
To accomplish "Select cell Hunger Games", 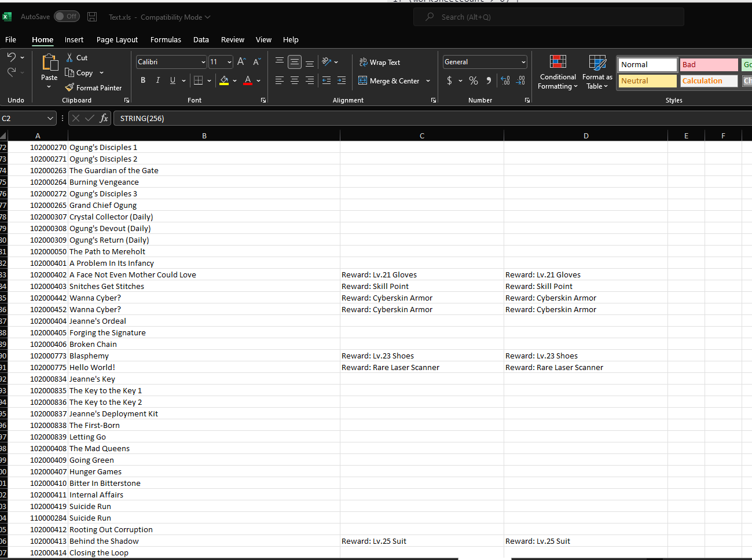I will pos(204,471).
